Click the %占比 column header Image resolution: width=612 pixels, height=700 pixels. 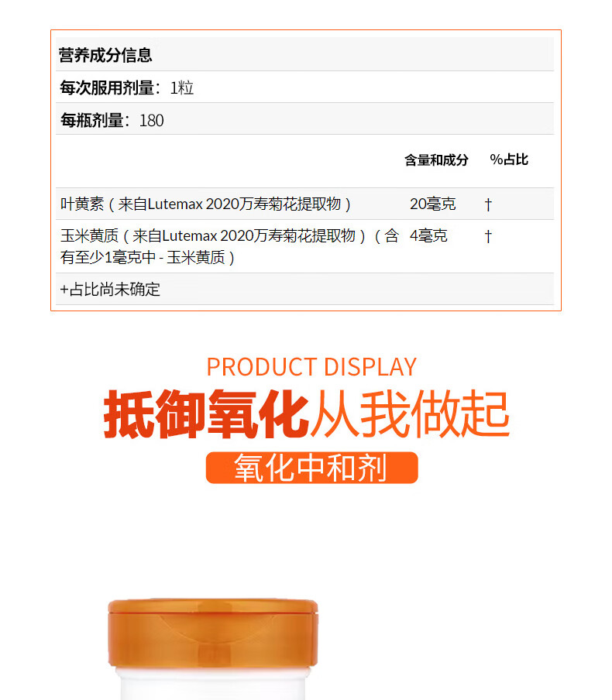click(509, 160)
